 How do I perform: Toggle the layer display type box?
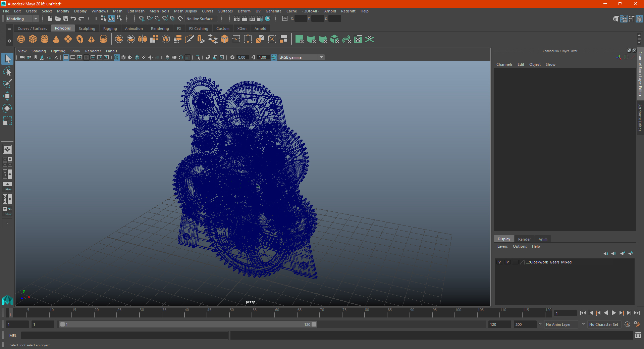(x=515, y=262)
